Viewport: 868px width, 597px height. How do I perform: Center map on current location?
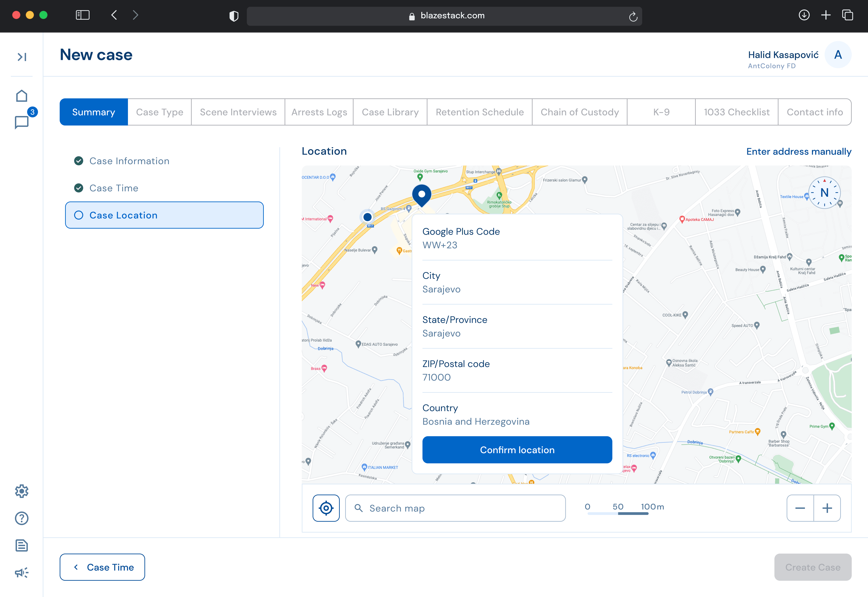(x=326, y=508)
